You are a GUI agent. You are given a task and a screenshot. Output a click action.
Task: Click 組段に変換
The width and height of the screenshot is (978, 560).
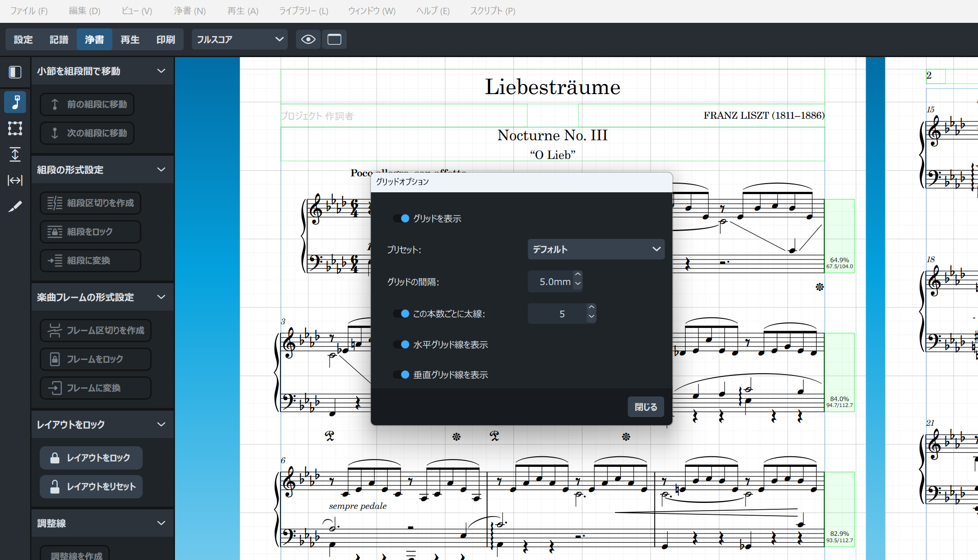click(x=90, y=260)
